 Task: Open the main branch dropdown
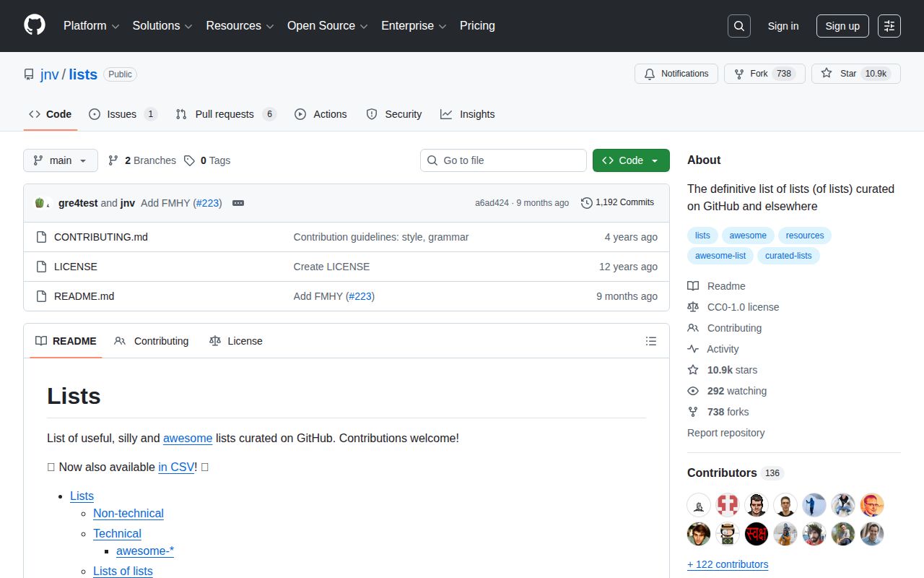(x=61, y=160)
